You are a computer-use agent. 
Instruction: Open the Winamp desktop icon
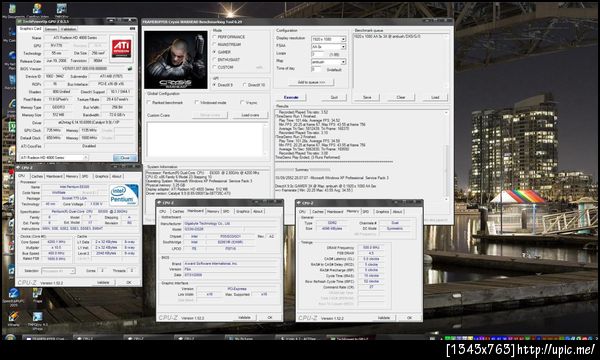tap(13, 319)
